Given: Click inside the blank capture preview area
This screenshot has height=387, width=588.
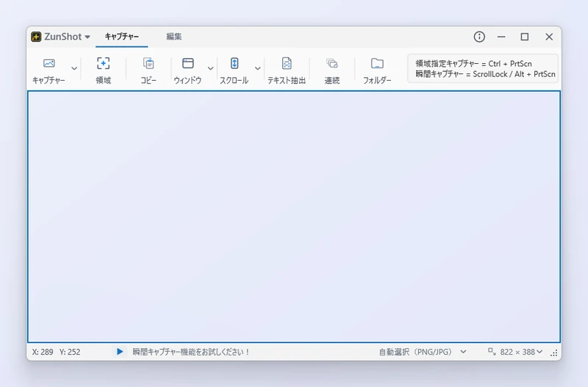Looking at the screenshot, I should [294, 217].
